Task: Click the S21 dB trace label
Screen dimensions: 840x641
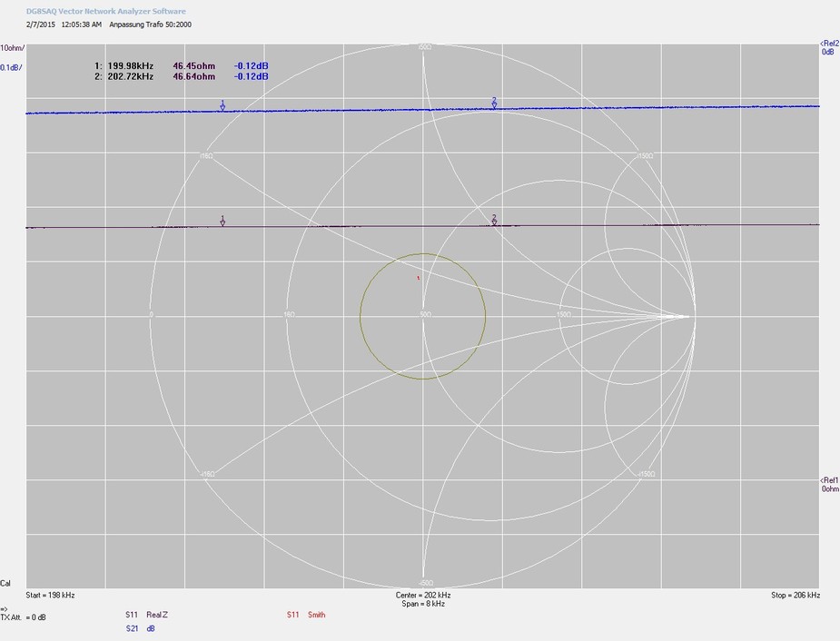Action: pyautogui.click(x=140, y=627)
